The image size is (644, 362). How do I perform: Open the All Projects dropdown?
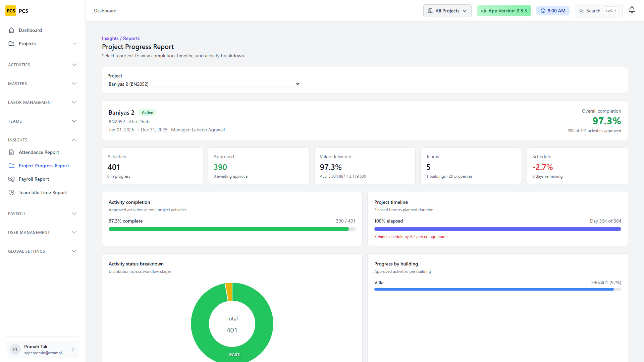coord(447,11)
